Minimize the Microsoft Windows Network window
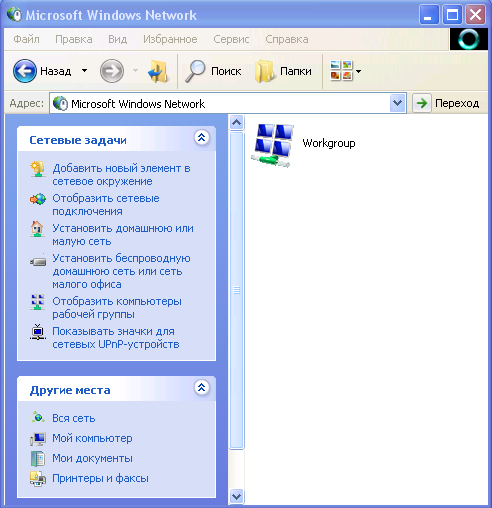Image resolution: width=492 pixels, height=508 pixels. [429, 15]
